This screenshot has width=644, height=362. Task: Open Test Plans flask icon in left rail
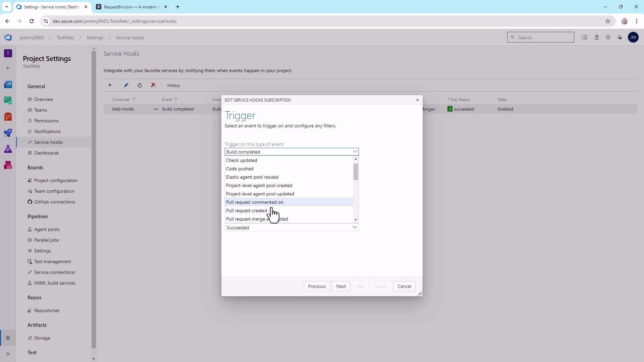coord(8,149)
